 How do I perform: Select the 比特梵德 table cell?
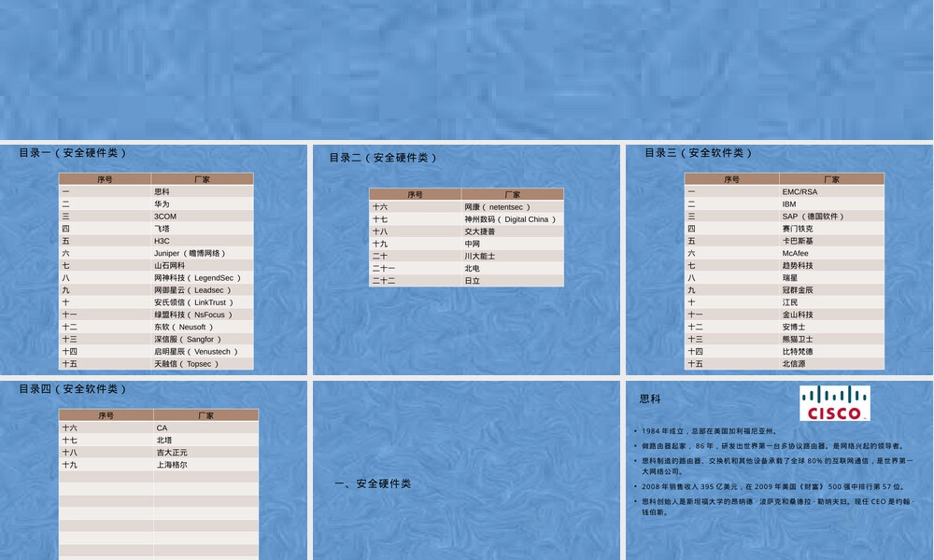tap(831, 352)
